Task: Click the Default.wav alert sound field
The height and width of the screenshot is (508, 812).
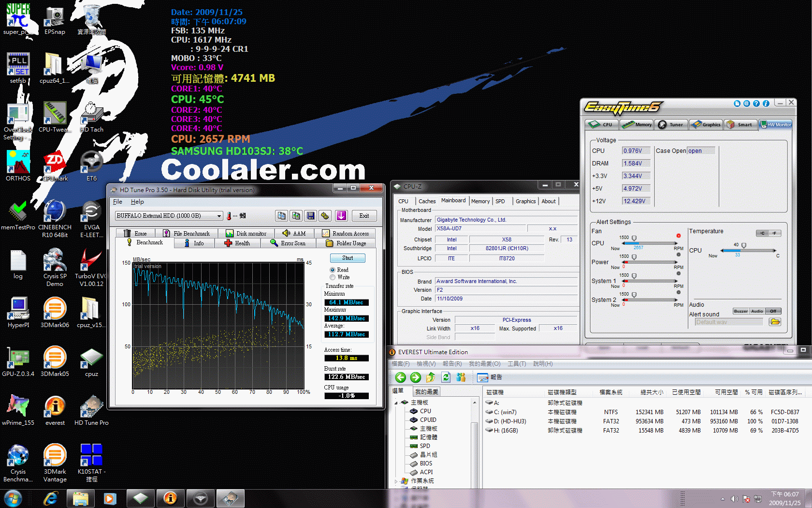Action: [x=729, y=322]
